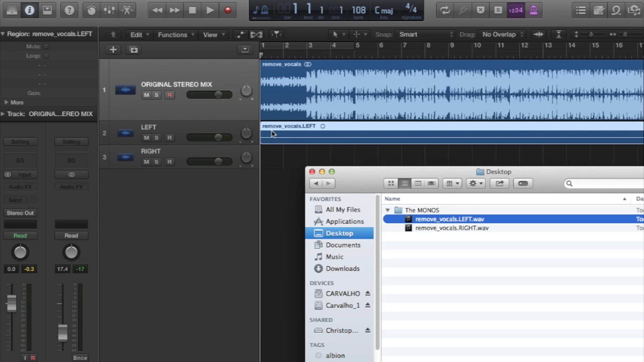Expand the More region parameters
The height and width of the screenshot is (362, 644).
[6, 102]
